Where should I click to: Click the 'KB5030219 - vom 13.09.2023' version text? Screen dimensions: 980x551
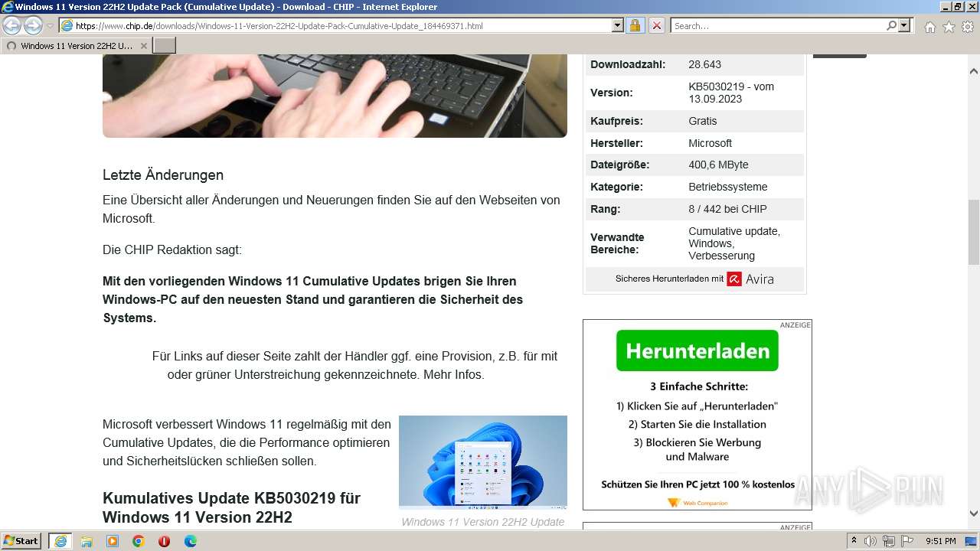(731, 93)
